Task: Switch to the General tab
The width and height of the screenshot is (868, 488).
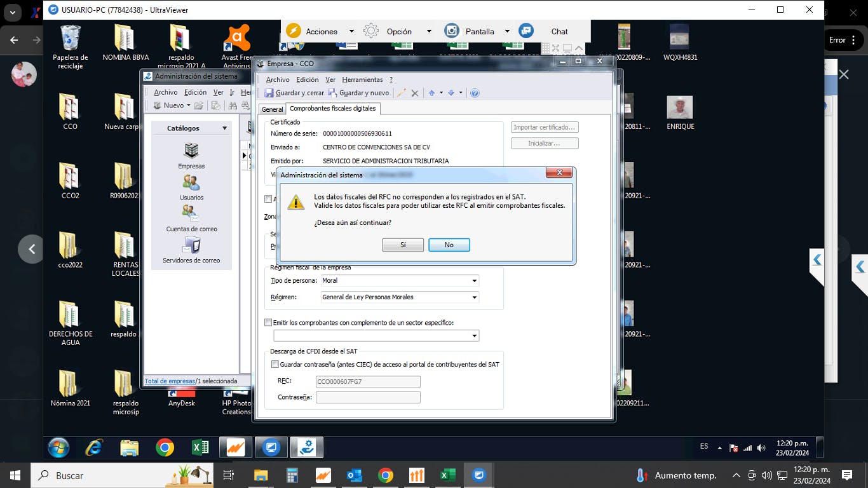Action: click(x=273, y=109)
